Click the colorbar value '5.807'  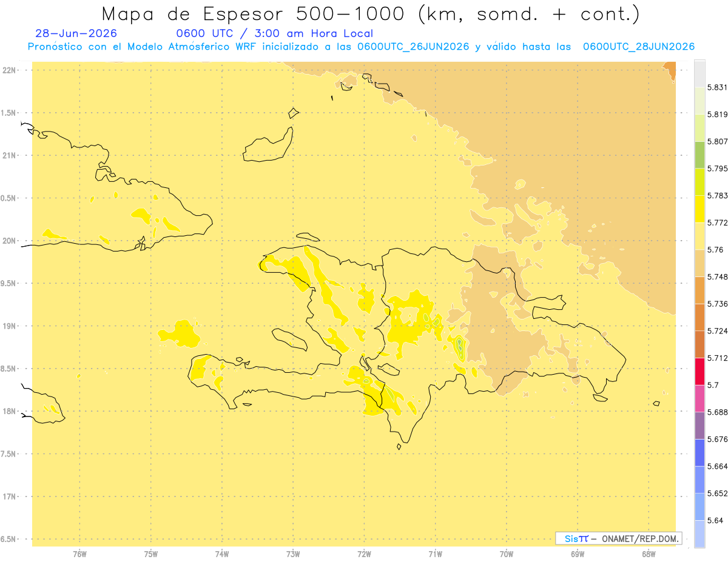718,141
